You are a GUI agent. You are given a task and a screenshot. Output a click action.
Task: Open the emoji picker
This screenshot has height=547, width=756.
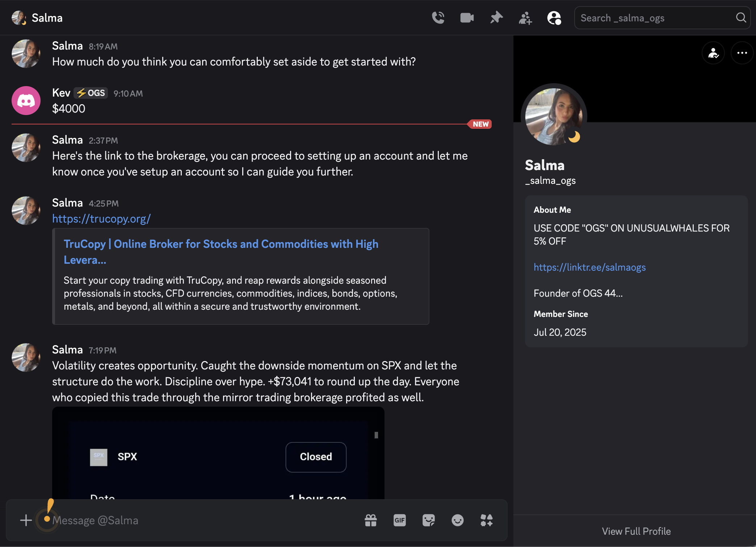tap(457, 520)
